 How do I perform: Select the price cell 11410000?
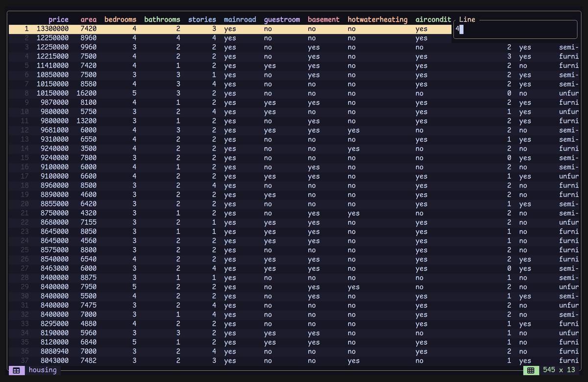(52, 66)
